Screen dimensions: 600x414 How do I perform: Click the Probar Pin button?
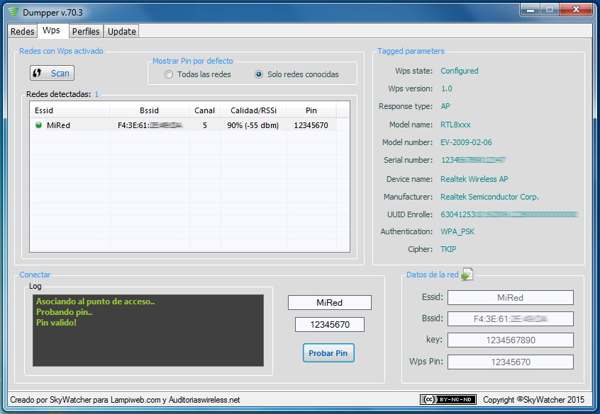tap(328, 353)
